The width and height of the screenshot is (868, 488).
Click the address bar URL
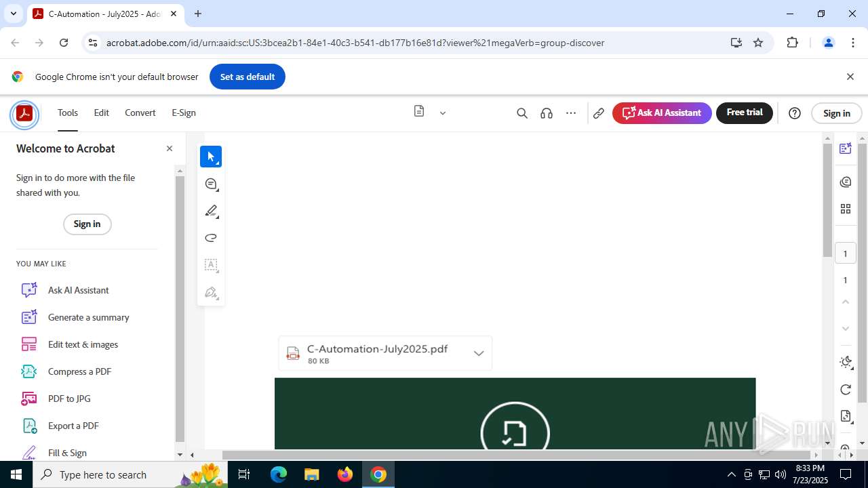355,43
